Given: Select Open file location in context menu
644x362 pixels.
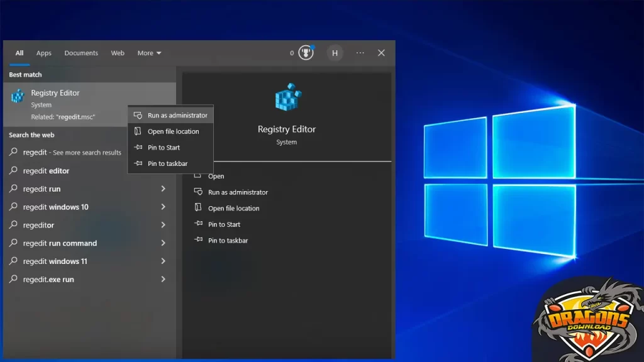Looking at the screenshot, I should 173,132.
